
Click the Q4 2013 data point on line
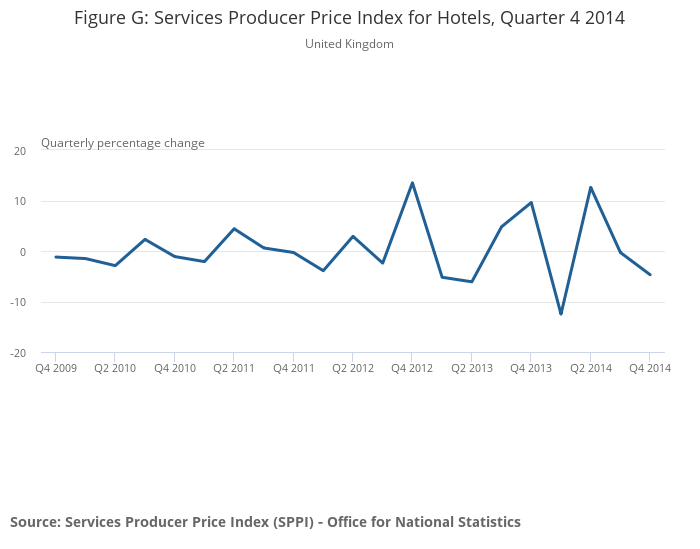[531, 202]
